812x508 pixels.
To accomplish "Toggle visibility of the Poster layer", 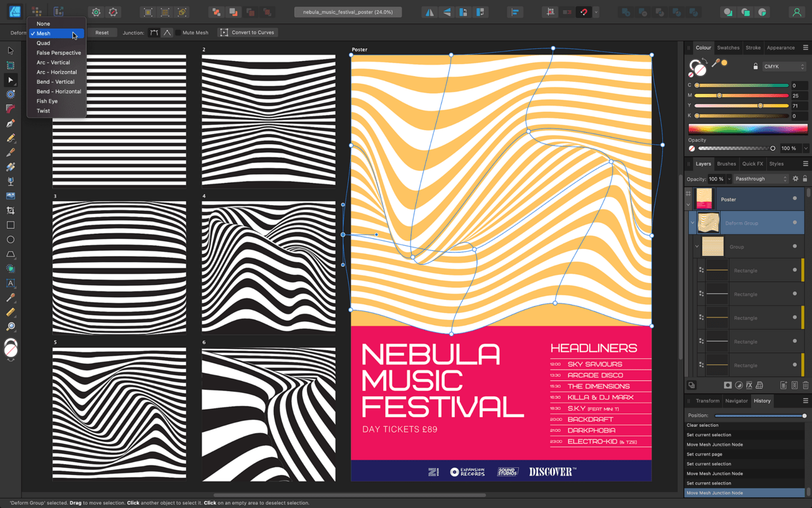I will pyautogui.click(x=794, y=199).
